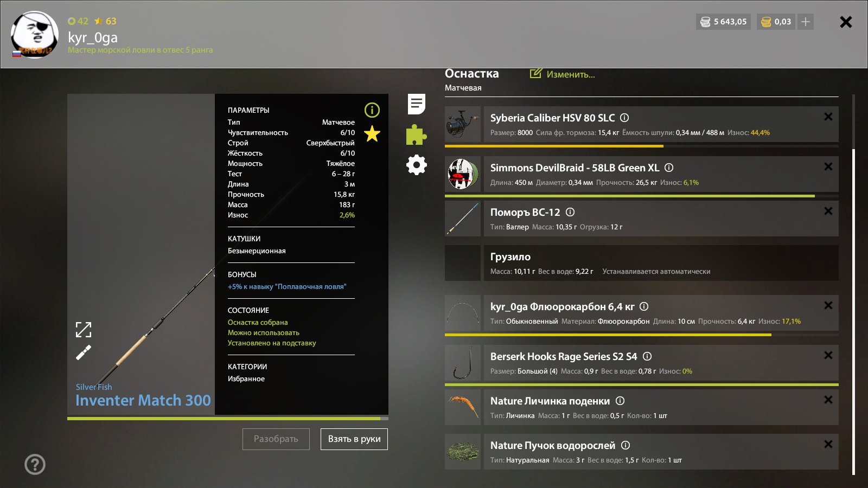Remove Berserk Hooks Rage Series hook
This screenshot has width=868, height=488.
[828, 355]
